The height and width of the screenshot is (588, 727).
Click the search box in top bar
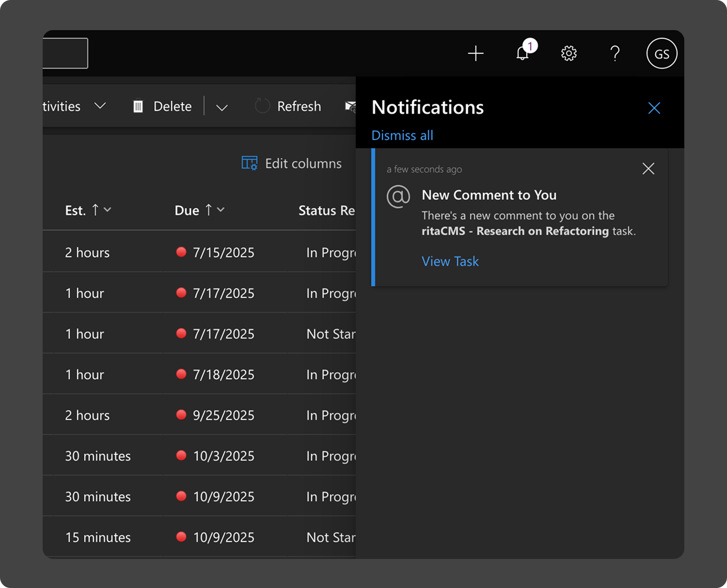[65, 53]
